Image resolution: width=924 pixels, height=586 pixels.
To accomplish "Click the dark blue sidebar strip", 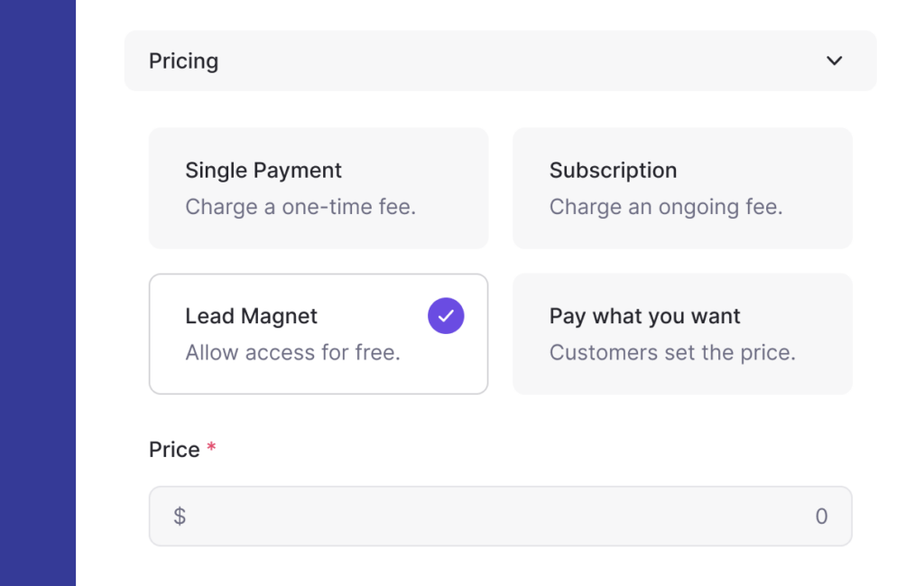I will pyautogui.click(x=38, y=293).
